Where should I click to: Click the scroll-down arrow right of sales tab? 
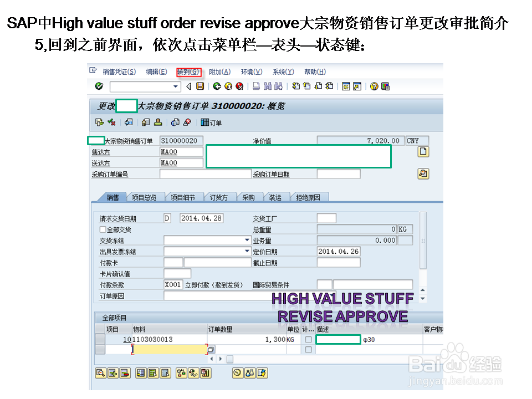423,299
